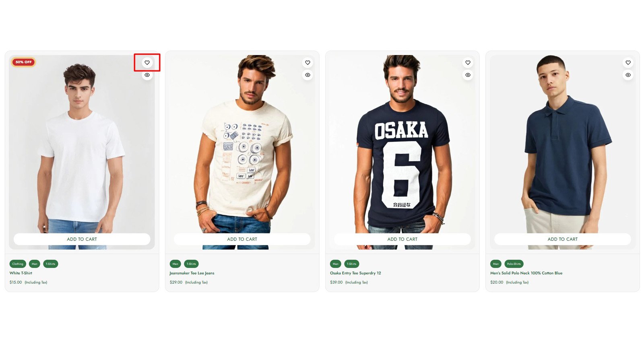Quick view Osaka Entry Tee eye icon
This screenshot has height=342, width=644.
[468, 75]
